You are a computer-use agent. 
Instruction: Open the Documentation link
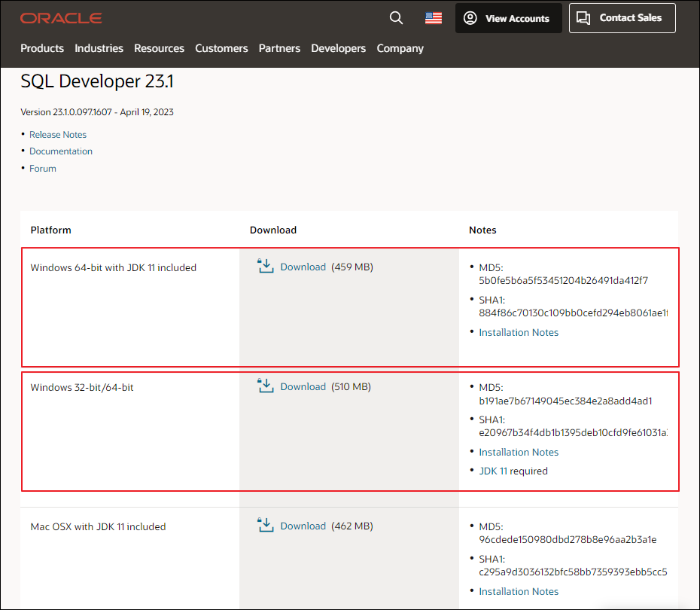coord(61,151)
